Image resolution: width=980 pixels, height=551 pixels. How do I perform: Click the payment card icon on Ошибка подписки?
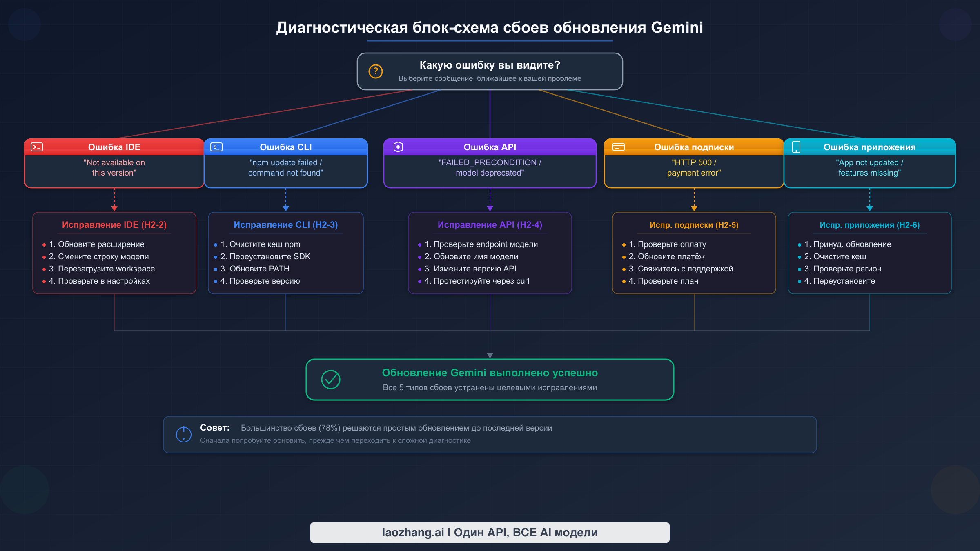pyautogui.click(x=619, y=147)
